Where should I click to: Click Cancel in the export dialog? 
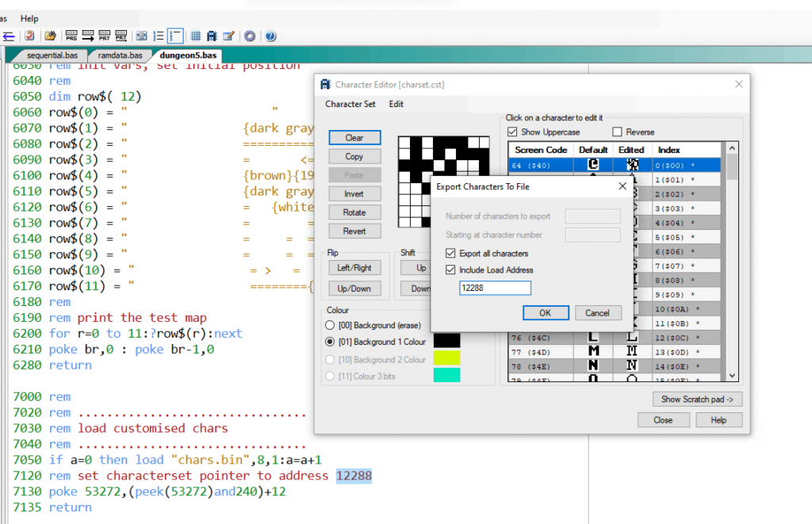(598, 313)
